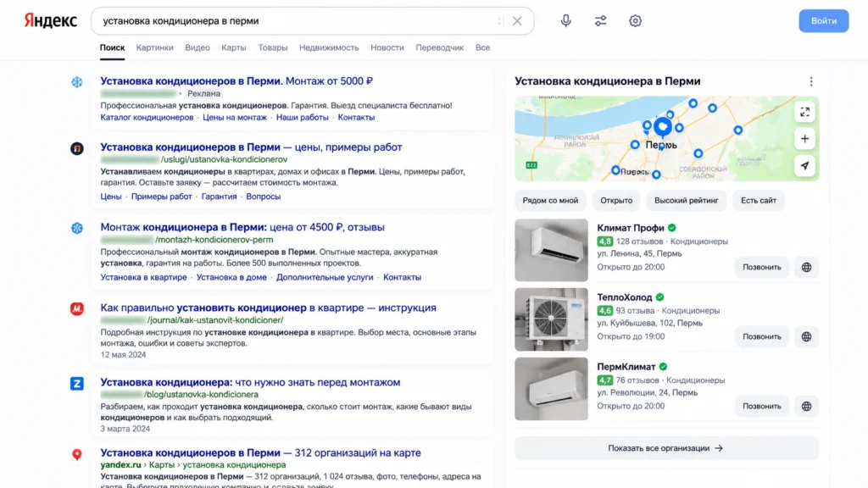Image resolution: width=868 pixels, height=488 pixels.
Task: Click Показать все организации button
Action: point(666,448)
